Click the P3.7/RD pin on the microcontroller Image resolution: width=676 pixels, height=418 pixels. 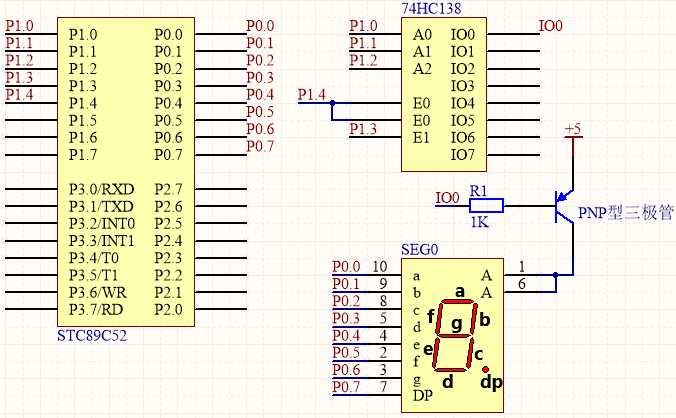(98, 308)
